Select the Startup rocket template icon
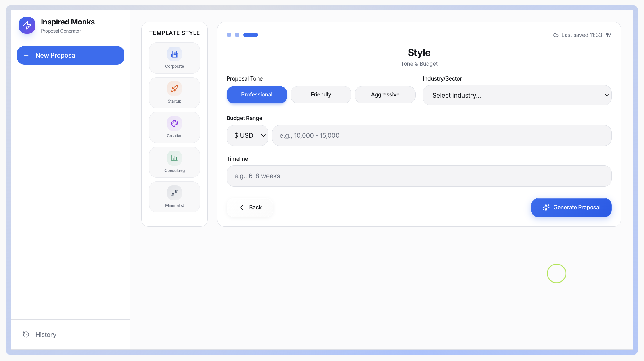Image resolution: width=644 pixels, height=361 pixels. pos(174,88)
